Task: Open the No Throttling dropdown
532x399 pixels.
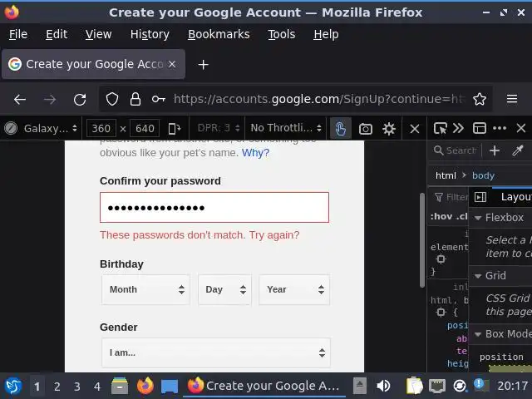Action: (x=286, y=128)
